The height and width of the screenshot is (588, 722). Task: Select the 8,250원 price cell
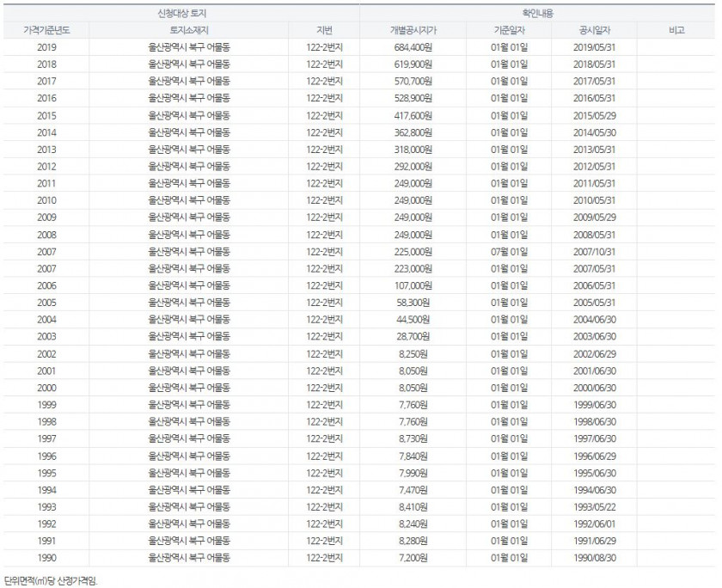413,354
